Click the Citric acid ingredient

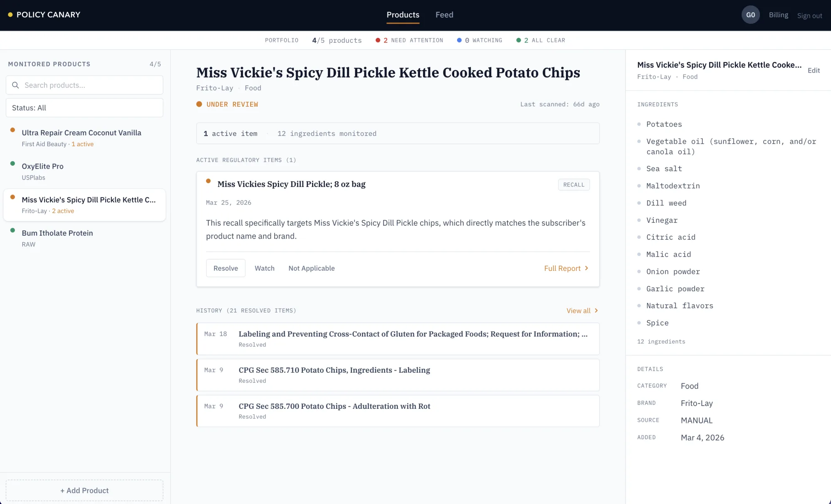[x=671, y=237]
